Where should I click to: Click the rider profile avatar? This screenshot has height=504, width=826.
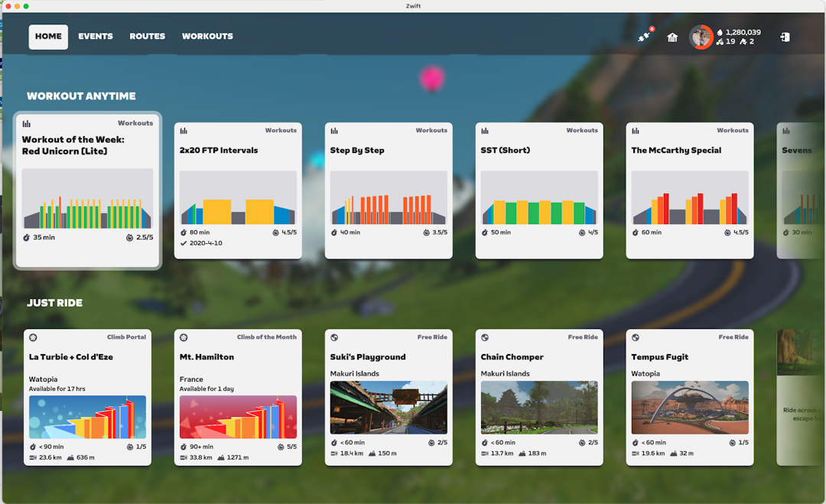pos(701,37)
